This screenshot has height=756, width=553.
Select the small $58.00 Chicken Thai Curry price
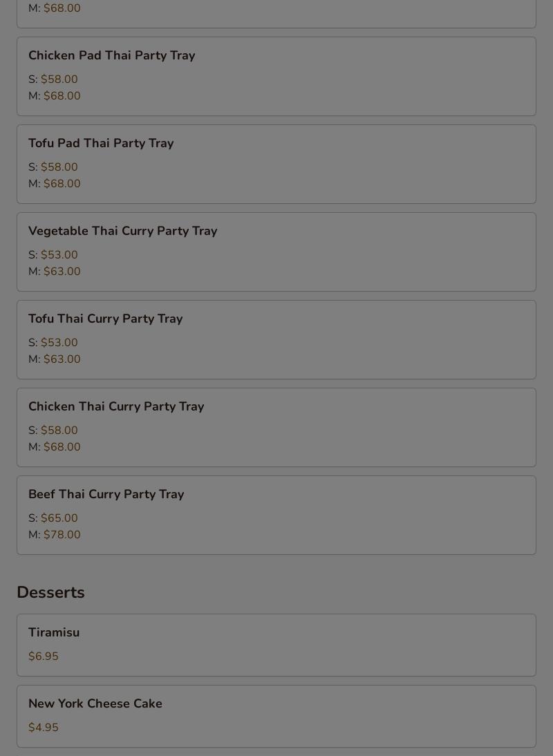[59, 431]
